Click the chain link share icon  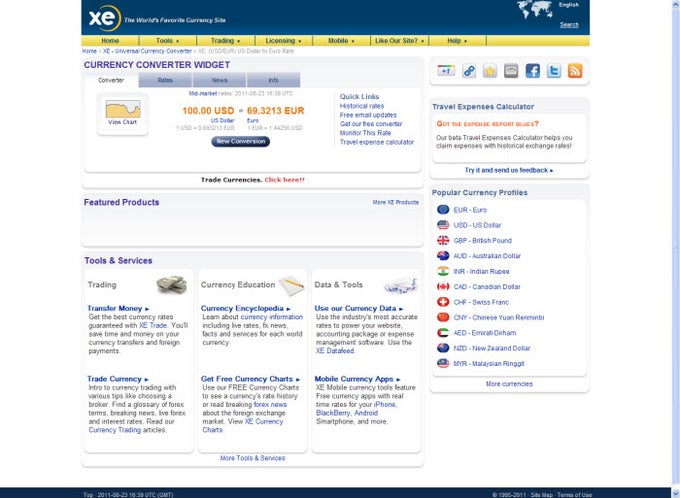469,71
